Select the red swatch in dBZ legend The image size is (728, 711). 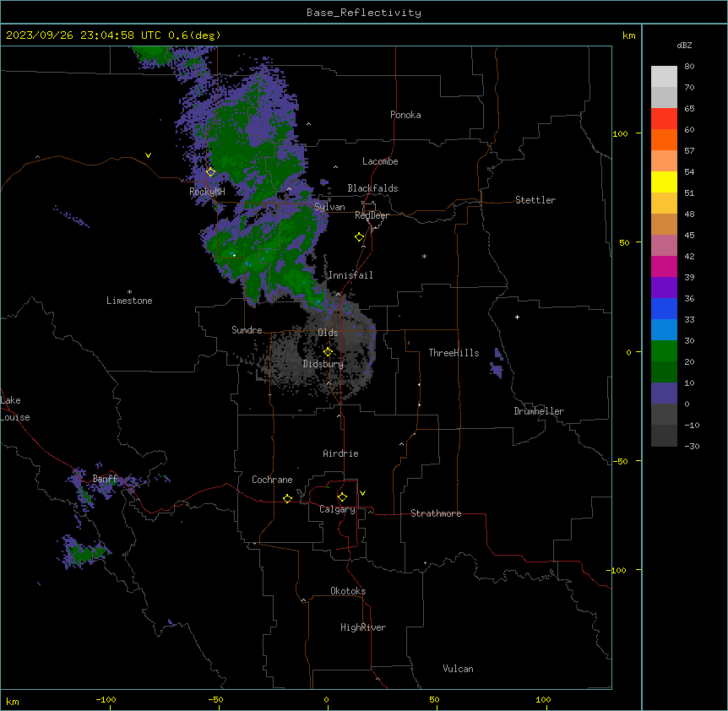(664, 118)
